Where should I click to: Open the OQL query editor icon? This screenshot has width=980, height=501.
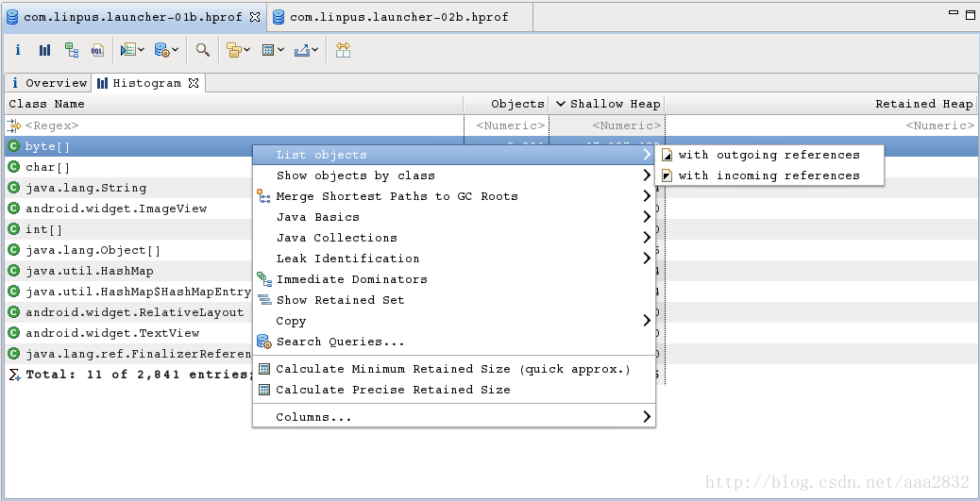(x=97, y=50)
